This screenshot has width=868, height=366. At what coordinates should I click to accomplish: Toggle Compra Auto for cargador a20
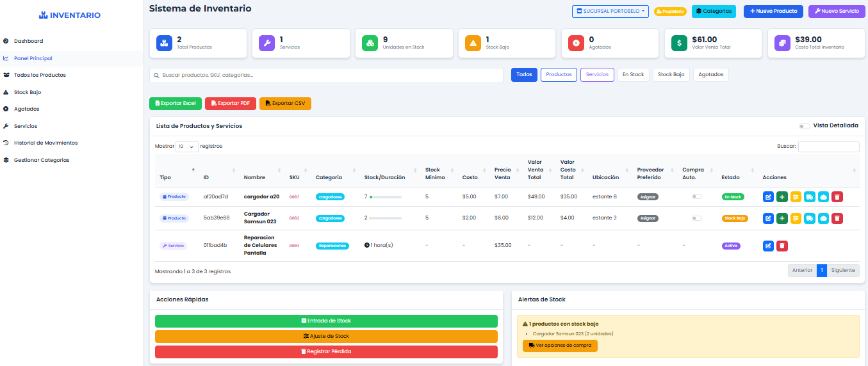coord(696,197)
